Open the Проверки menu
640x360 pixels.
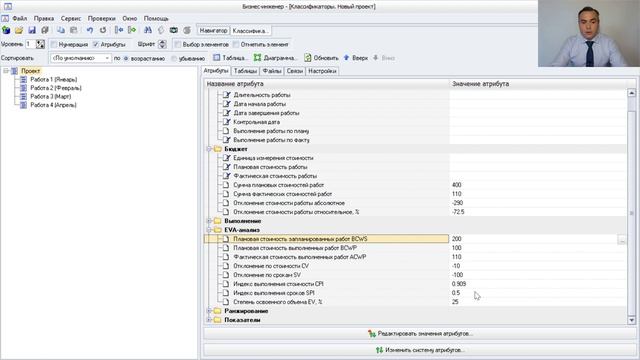[x=102, y=18]
